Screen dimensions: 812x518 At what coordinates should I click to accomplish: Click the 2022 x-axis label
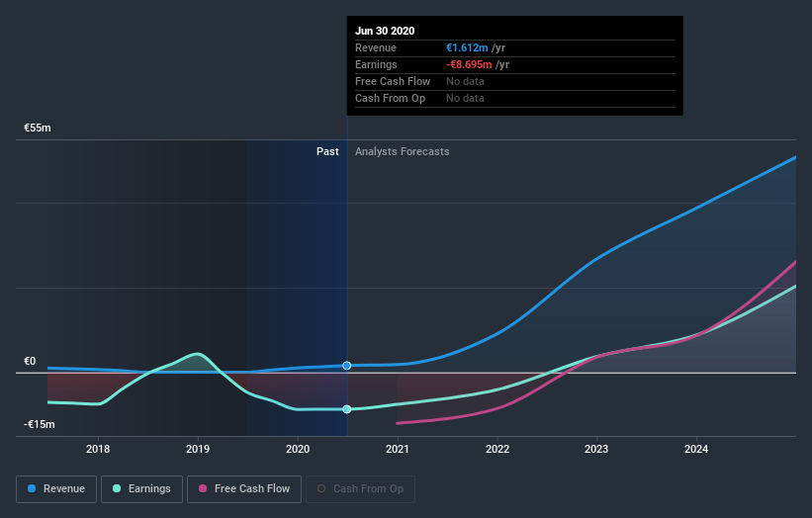point(497,449)
